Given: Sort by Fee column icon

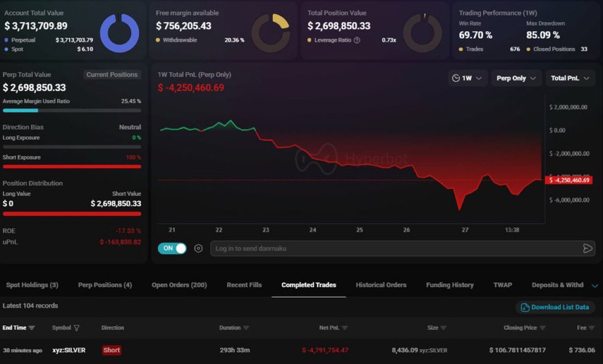Looking at the screenshot, I should click(591, 328).
